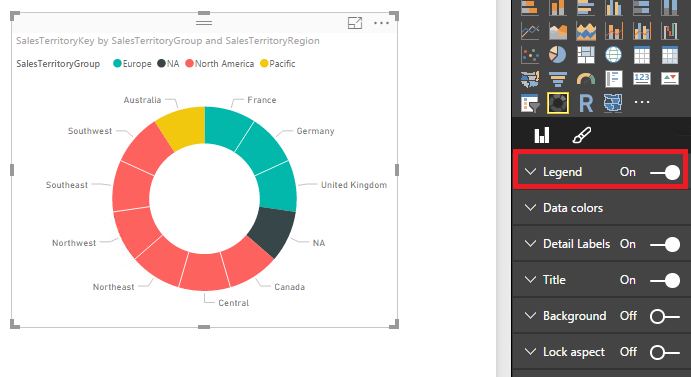Select the KPI visualization
This screenshot has width=691, height=377.
click(670, 79)
